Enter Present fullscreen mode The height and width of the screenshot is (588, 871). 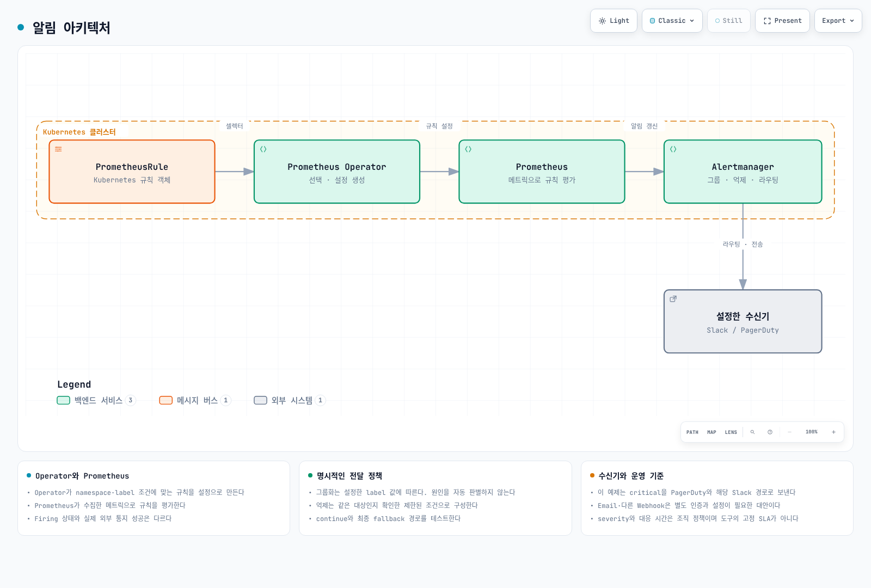(782, 21)
